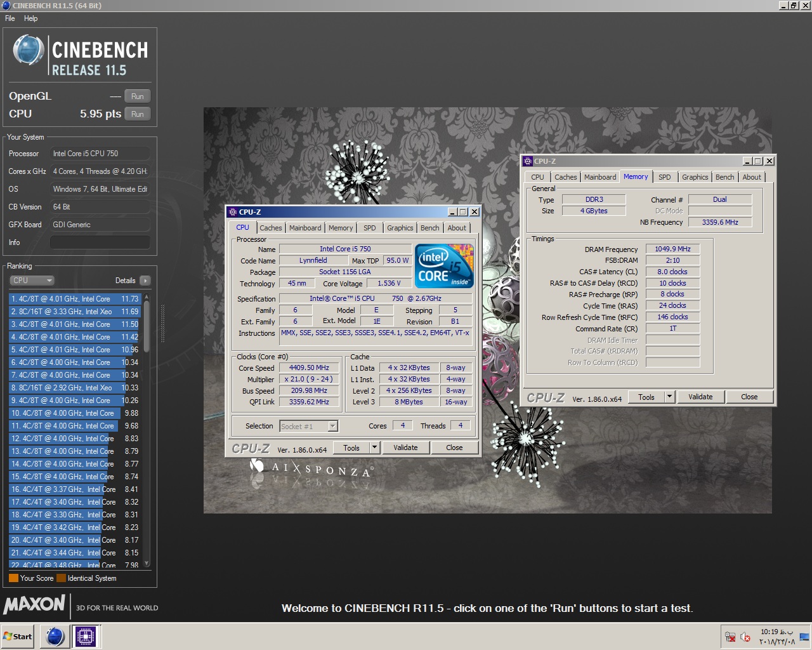Click the Multiplier value x 21.0
The image size is (812, 650).
[309, 379]
